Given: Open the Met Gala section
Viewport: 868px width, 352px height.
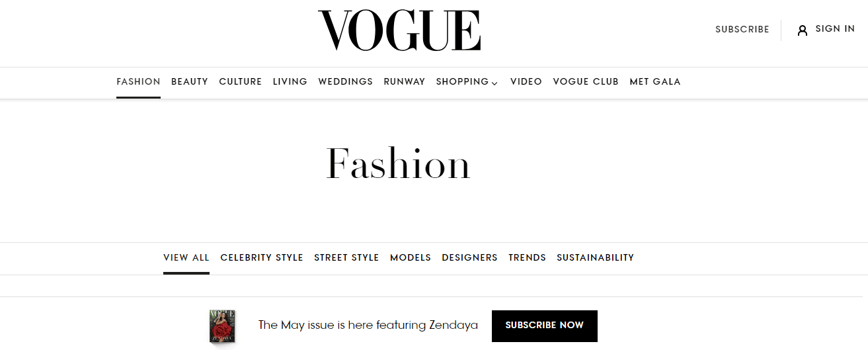Looking at the screenshot, I should click(655, 82).
